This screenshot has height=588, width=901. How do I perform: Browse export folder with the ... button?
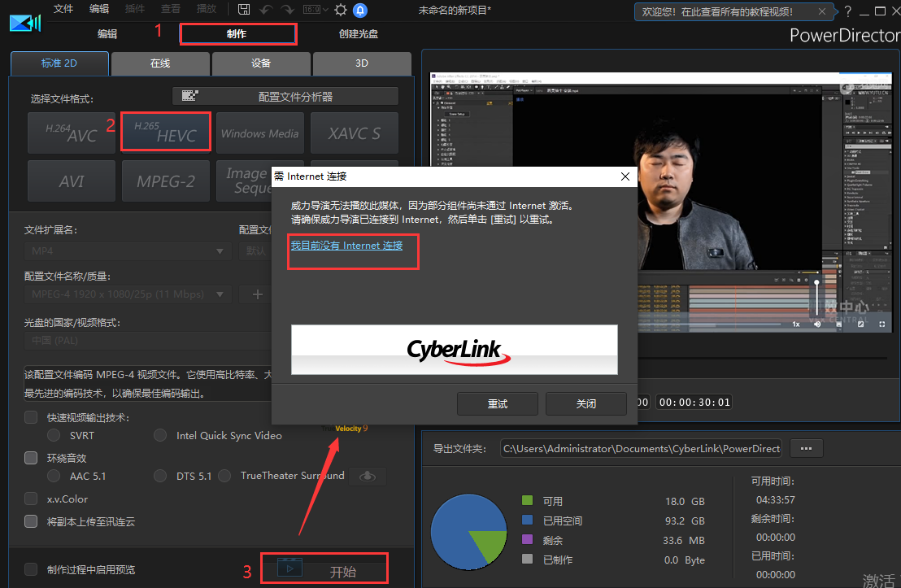click(x=806, y=448)
